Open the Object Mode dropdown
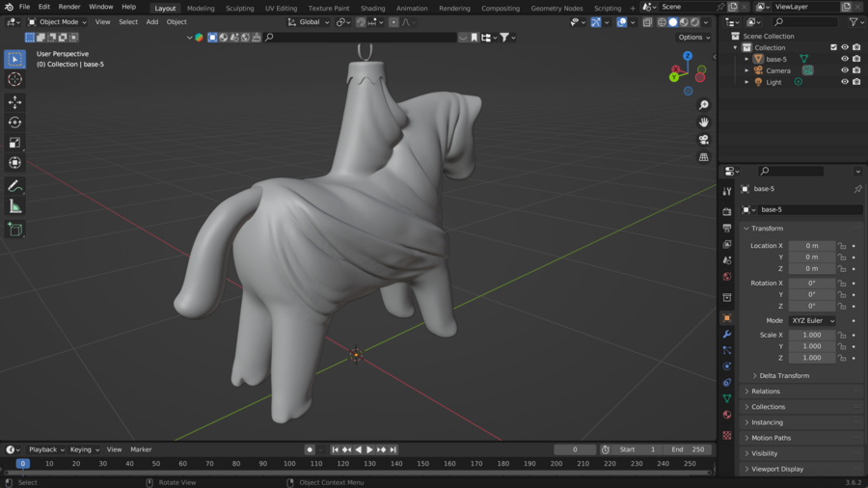Screen dimensions: 868x488 tap(58, 22)
